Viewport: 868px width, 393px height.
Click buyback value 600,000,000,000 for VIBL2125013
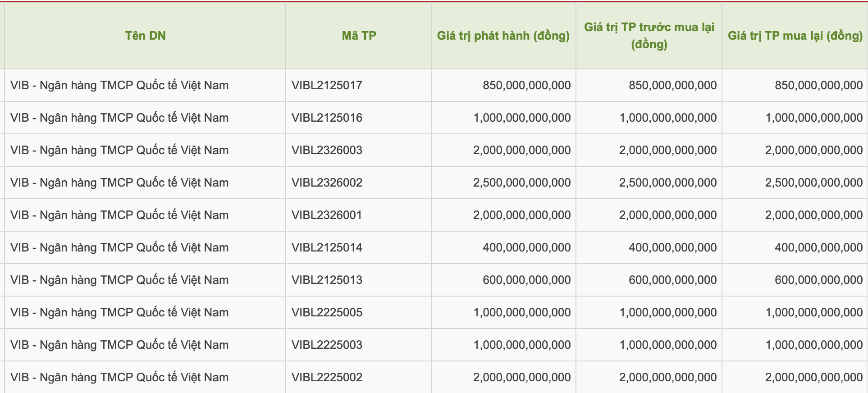pyautogui.click(x=818, y=280)
